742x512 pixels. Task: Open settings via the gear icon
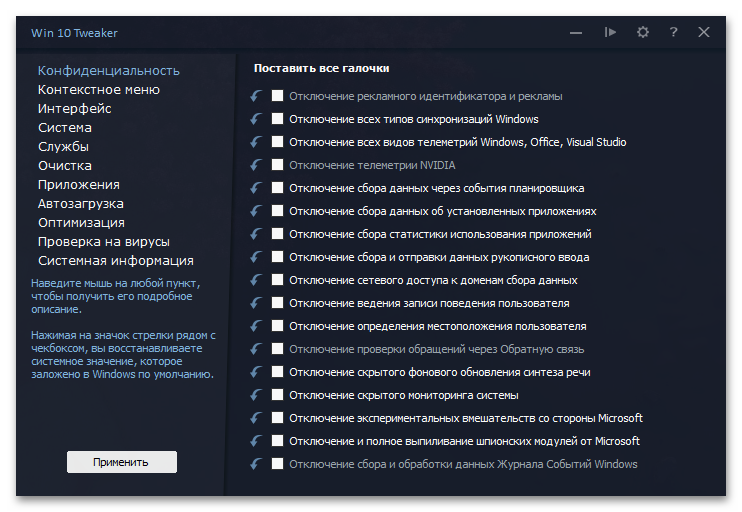643,32
